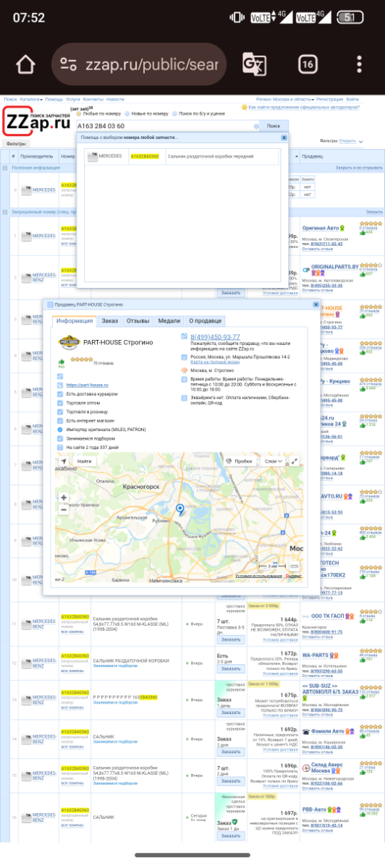Collapse the "Запрошенный номер" section
This screenshot has width=385, height=868.
(x=5, y=212)
